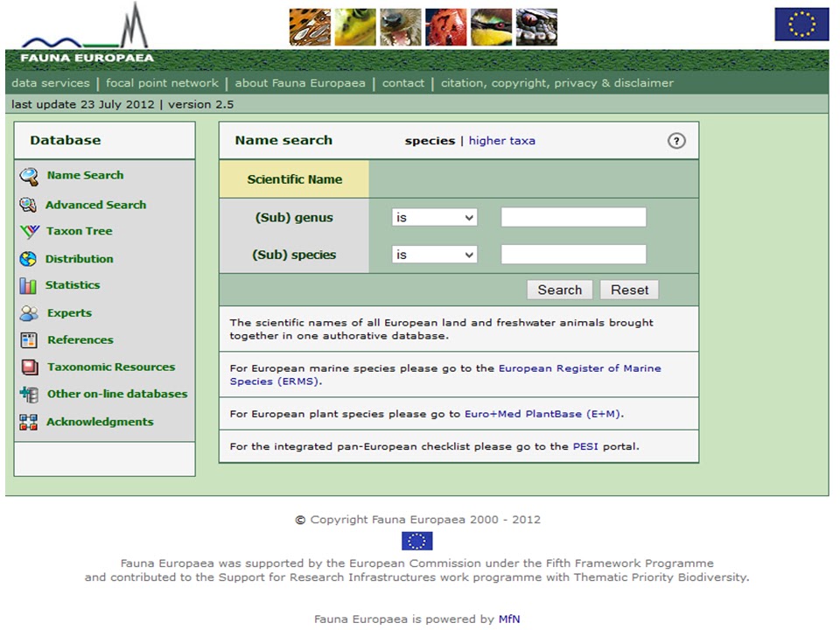Follow the Euro+Med PlantBase (E+M) link
The height and width of the screenshot is (630, 840).
tap(542, 414)
